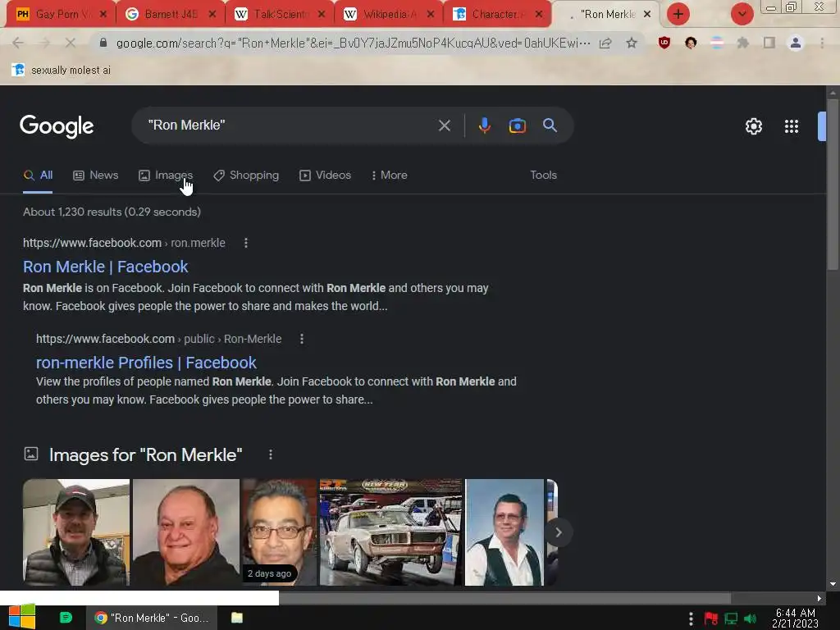
Task: Click the network monitor tray icon
Action: 731,619
